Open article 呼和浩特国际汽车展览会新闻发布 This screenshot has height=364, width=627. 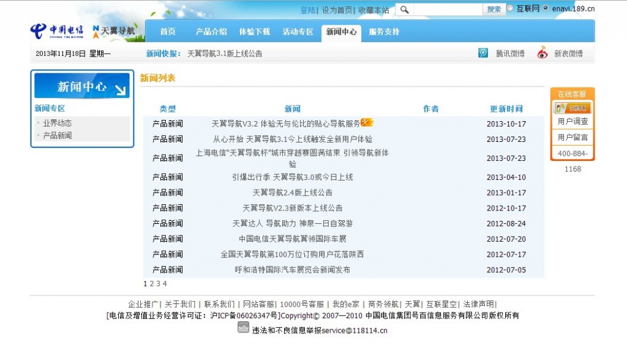(x=292, y=270)
